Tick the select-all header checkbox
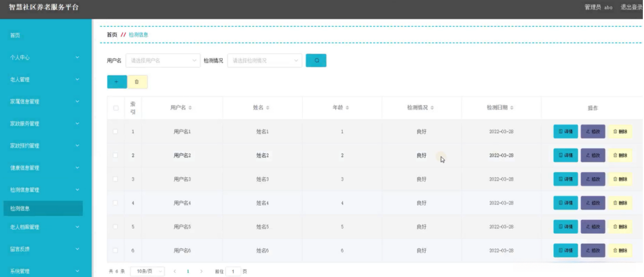 coord(116,108)
